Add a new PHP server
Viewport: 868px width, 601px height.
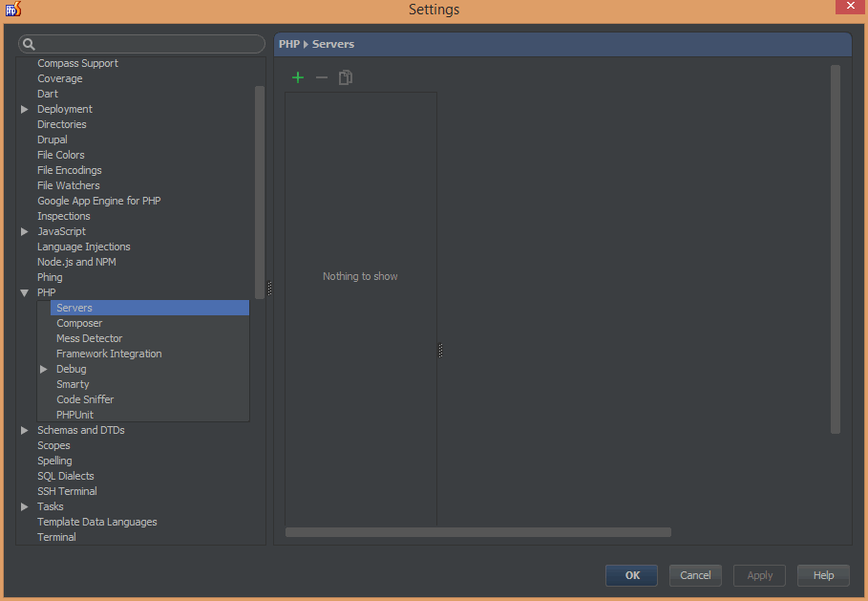pyautogui.click(x=298, y=77)
